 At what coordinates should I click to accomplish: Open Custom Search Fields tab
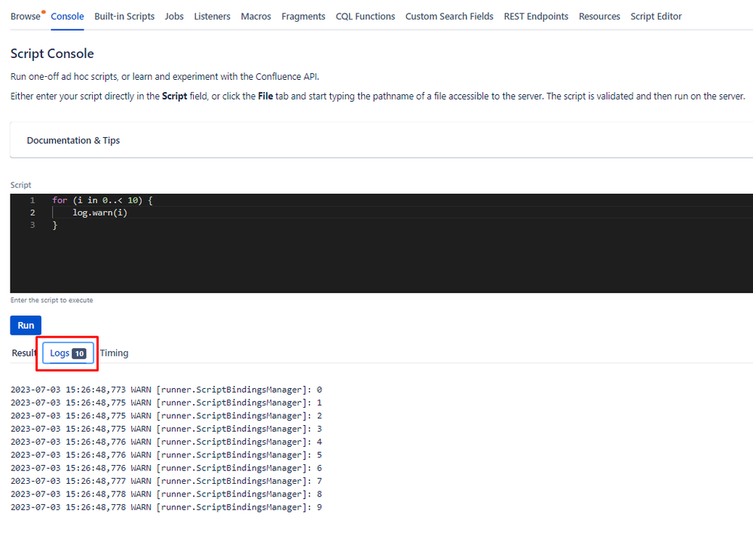449,17
